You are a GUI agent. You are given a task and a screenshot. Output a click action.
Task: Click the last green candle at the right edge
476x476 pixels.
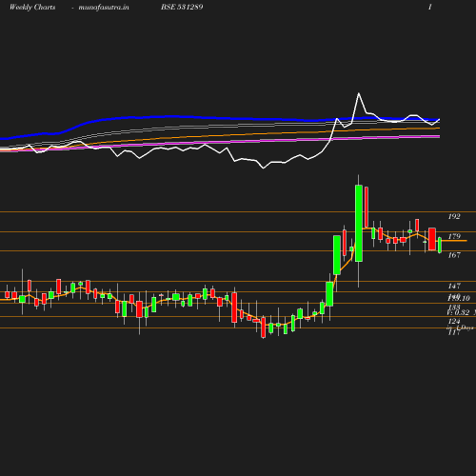coord(440,245)
